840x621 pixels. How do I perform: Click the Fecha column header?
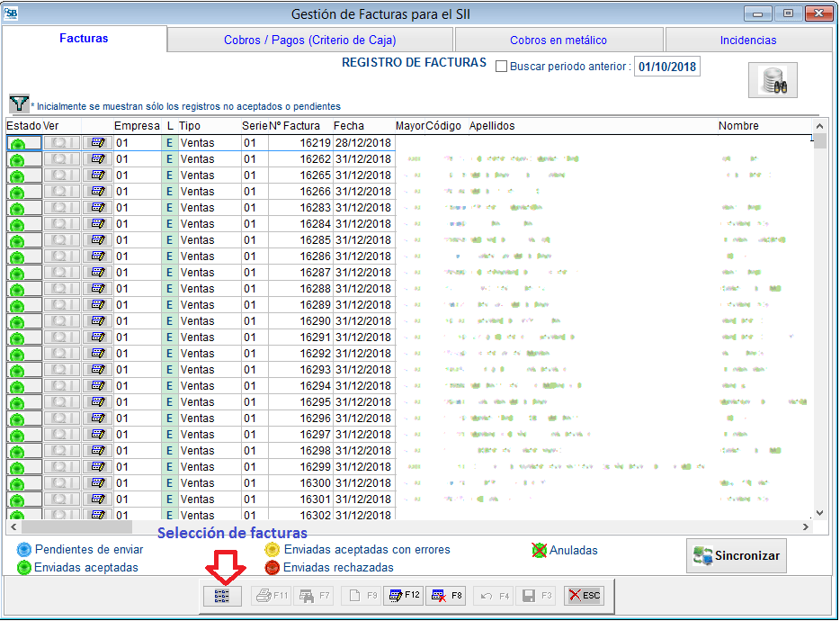pos(349,126)
